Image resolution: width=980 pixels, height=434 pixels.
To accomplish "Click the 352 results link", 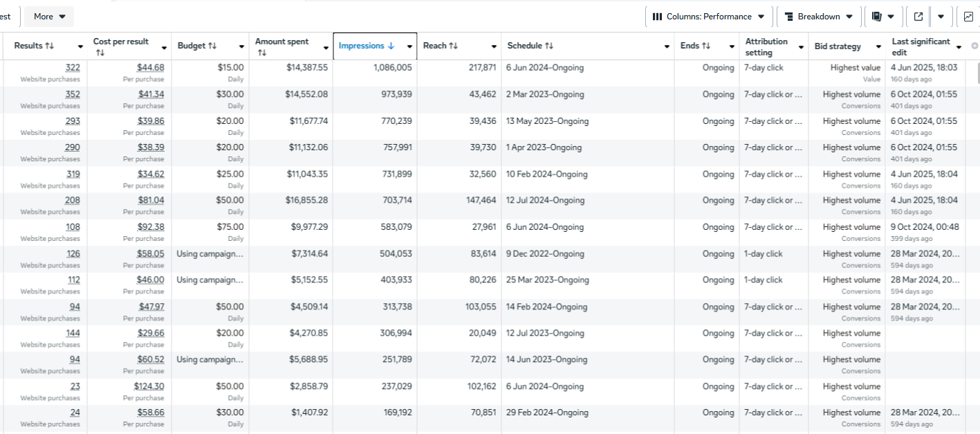I will [x=73, y=94].
